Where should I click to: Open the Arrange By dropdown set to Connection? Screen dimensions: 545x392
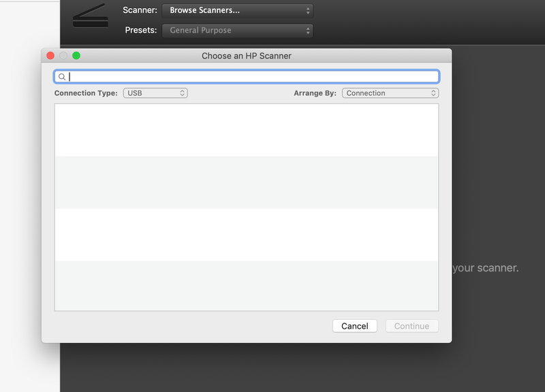point(390,93)
